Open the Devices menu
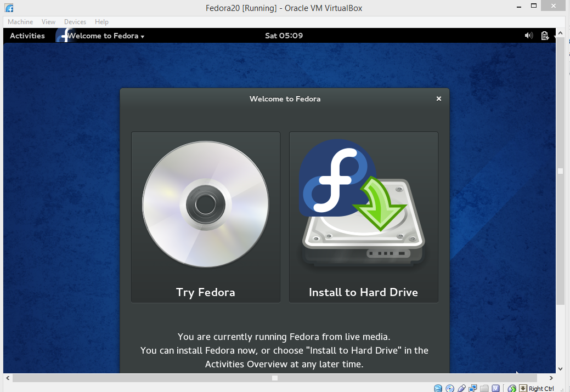Viewport: 570px width, 392px height. (75, 22)
